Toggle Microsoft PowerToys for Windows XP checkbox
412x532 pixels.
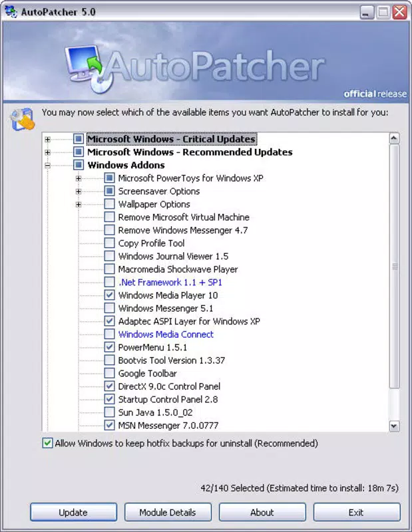109,178
